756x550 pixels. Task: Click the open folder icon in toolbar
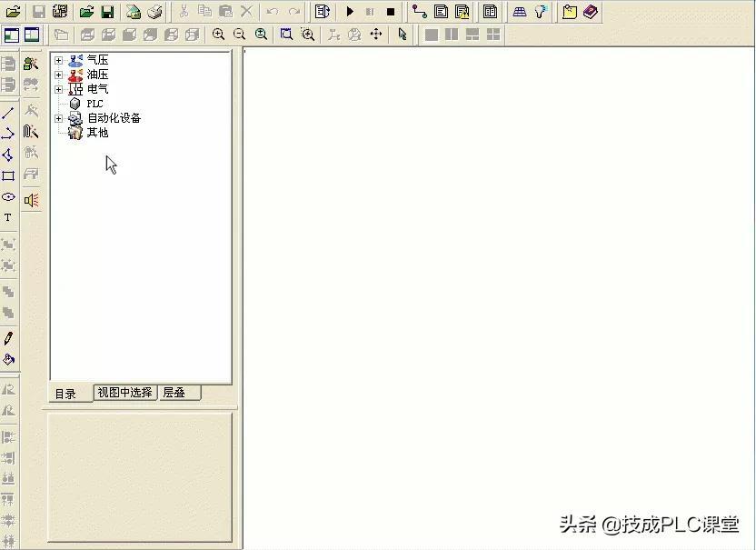coord(14,12)
